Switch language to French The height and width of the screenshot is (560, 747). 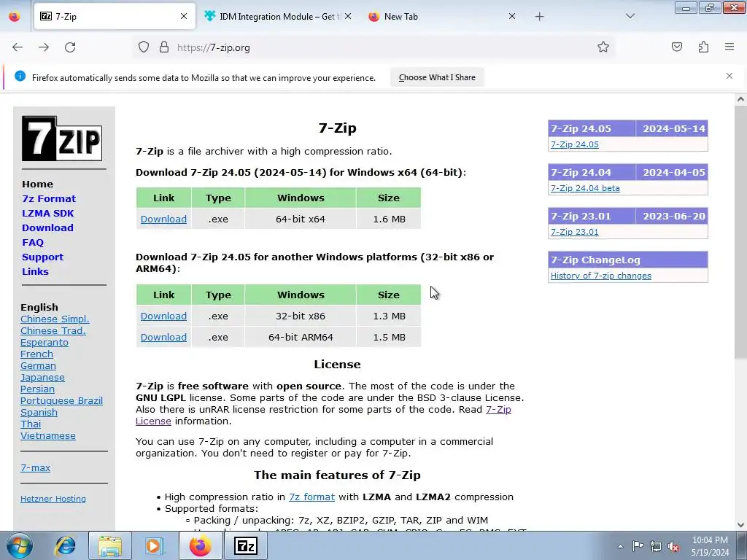point(36,354)
